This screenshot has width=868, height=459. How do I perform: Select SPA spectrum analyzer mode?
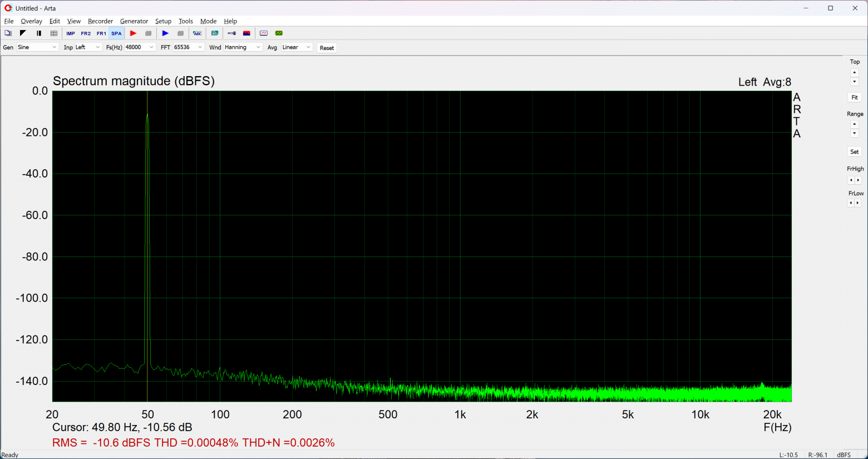(116, 33)
